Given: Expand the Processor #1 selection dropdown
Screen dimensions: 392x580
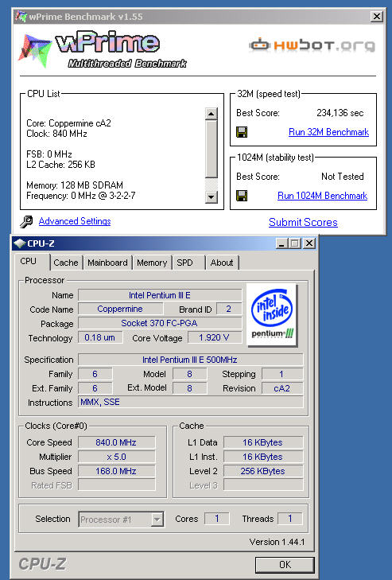Looking at the screenshot, I should coord(157,520).
